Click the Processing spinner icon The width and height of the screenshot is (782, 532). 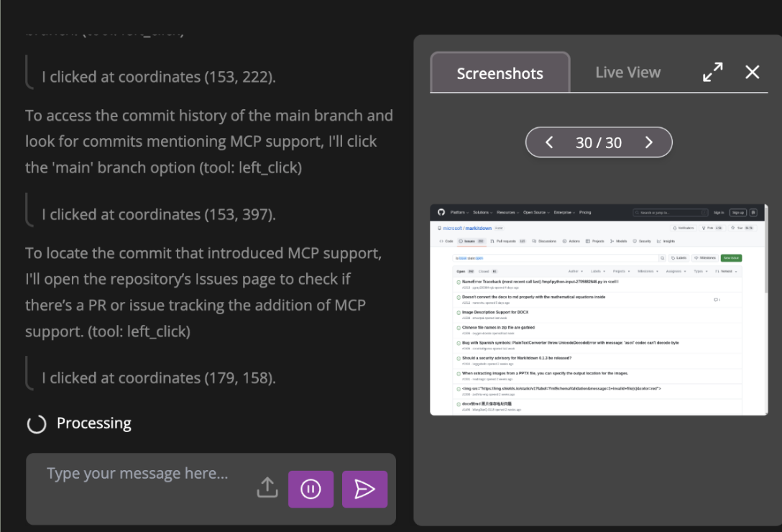(36, 423)
